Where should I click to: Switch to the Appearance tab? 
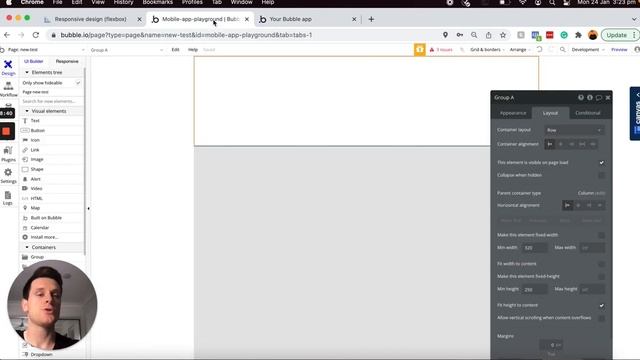(x=513, y=113)
